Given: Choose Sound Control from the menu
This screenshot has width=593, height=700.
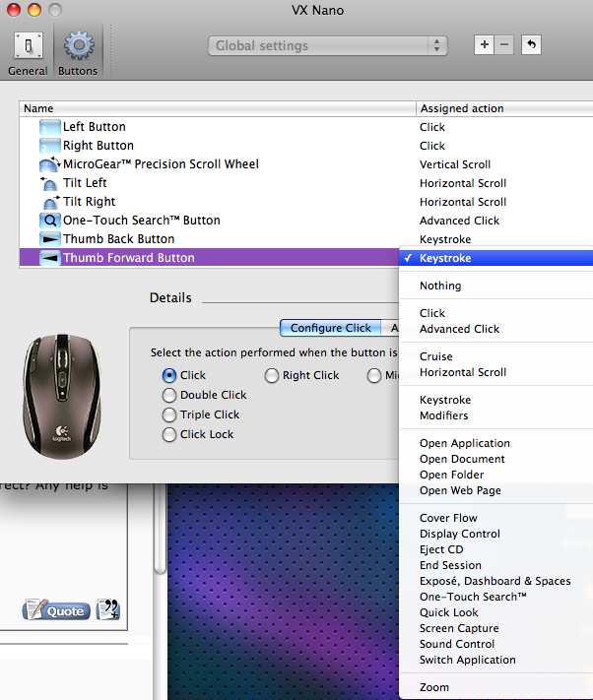Looking at the screenshot, I should pyautogui.click(x=496, y=644).
